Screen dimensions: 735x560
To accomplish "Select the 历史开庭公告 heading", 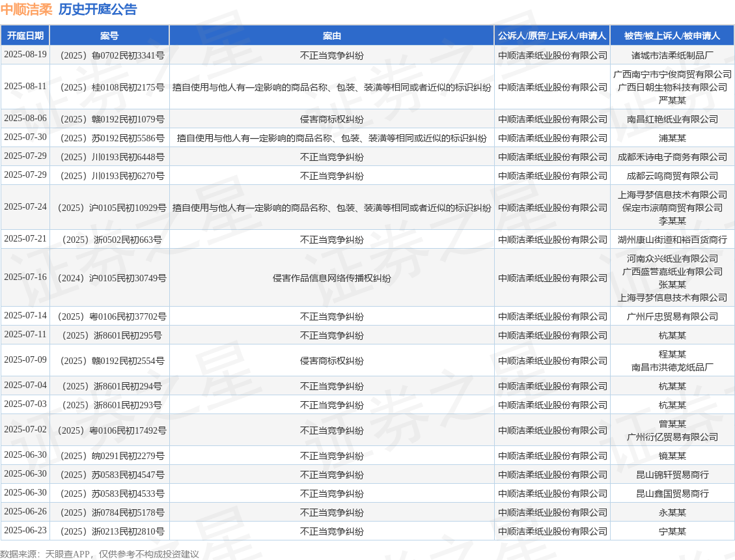I will point(98,9).
